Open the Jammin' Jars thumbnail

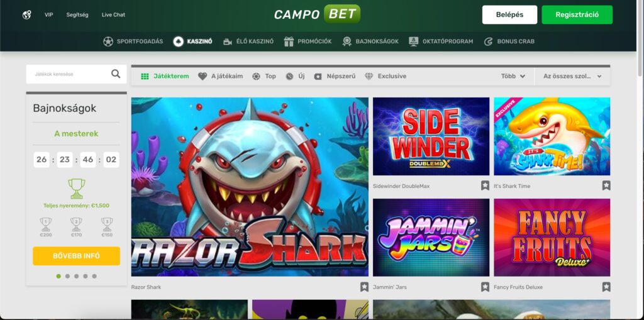[x=431, y=238]
